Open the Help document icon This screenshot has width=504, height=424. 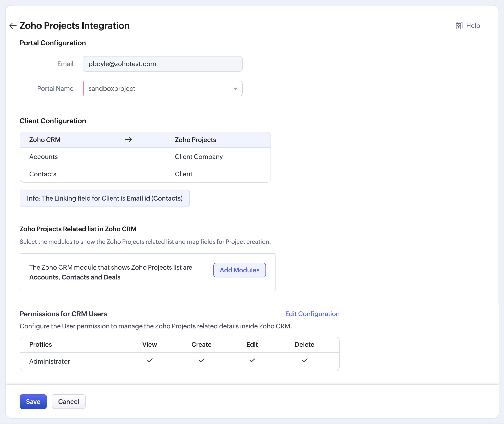point(459,26)
